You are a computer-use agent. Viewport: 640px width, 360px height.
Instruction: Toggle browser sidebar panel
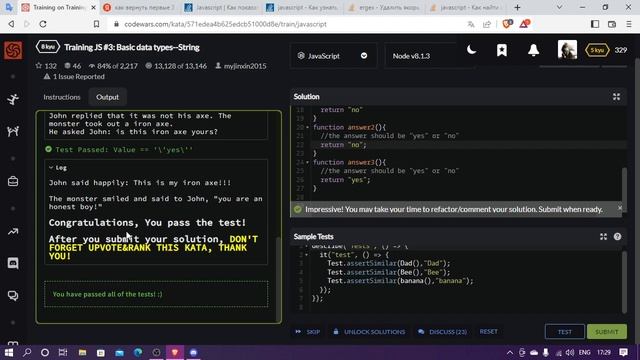tap(595, 24)
